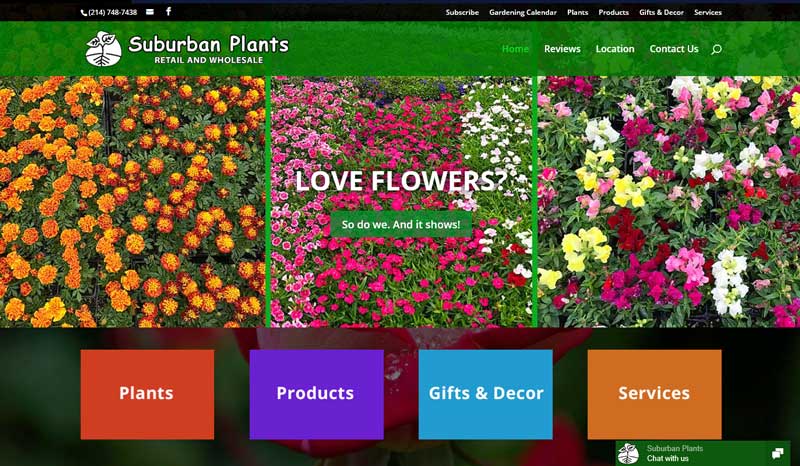Click the 'RETAIL AND WHOLESALE' tagline
Image resolution: width=800 pixels, height=466 pixels.
tap(209, 60)
